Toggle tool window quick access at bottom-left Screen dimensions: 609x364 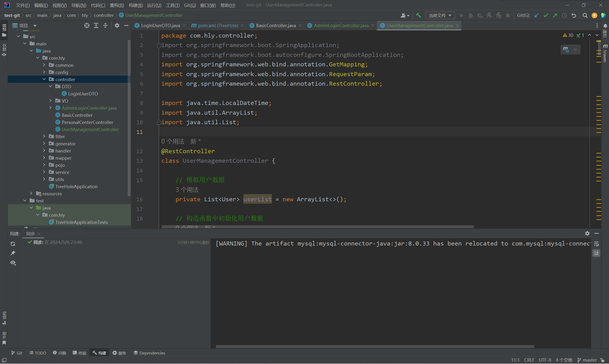tap(4, 360)
